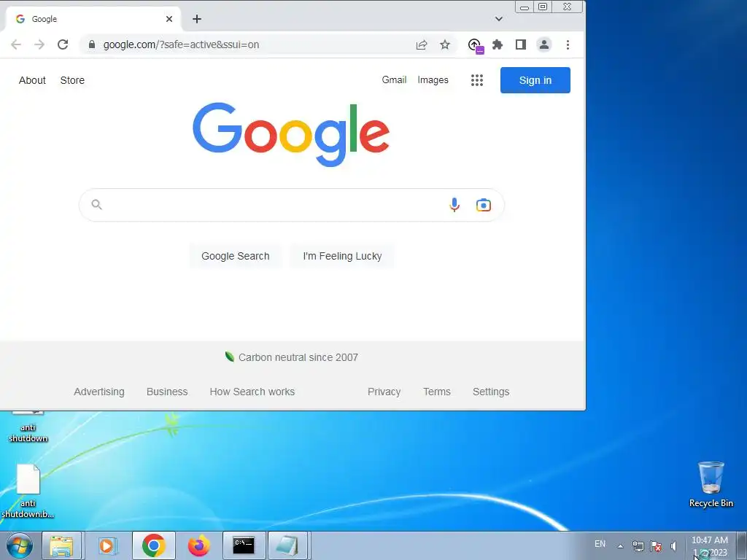Select the Google tab
747x560 pixels.
[93, 19]
